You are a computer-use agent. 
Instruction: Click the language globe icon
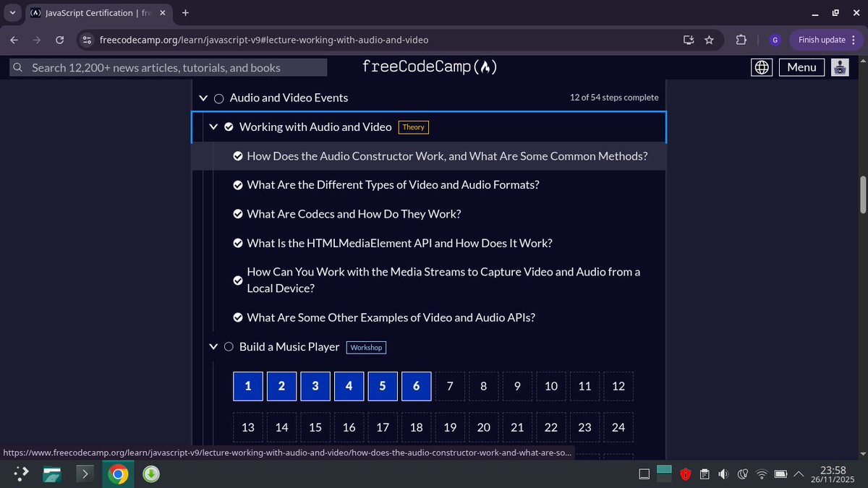pyautogui.click(x=761, y=67)
